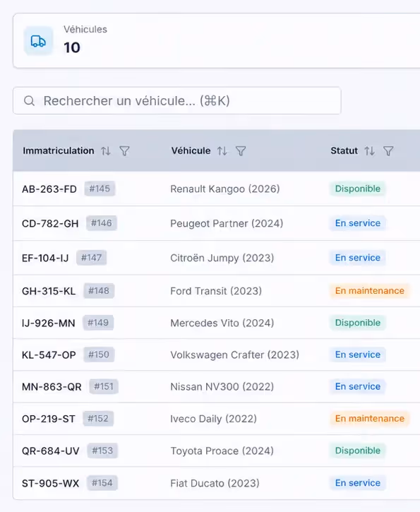Open Toyota Proace (2024) entry
Image resolution: width=420 pixels, height=512 pixels.
pos(222,451)
